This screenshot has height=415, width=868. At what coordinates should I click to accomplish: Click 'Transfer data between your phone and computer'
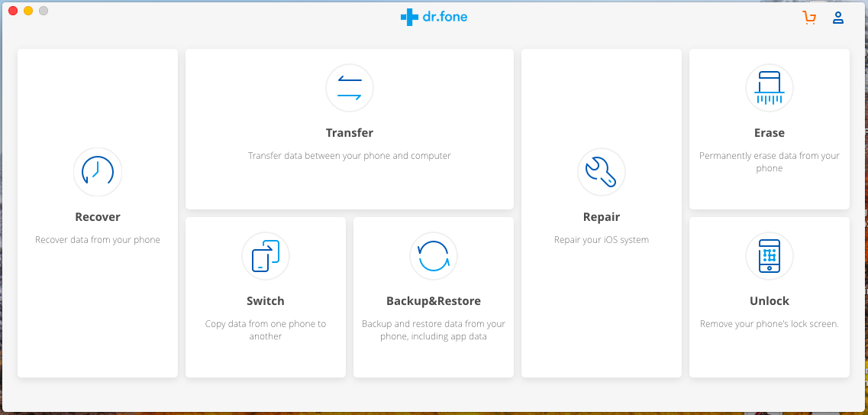point(350,156)
